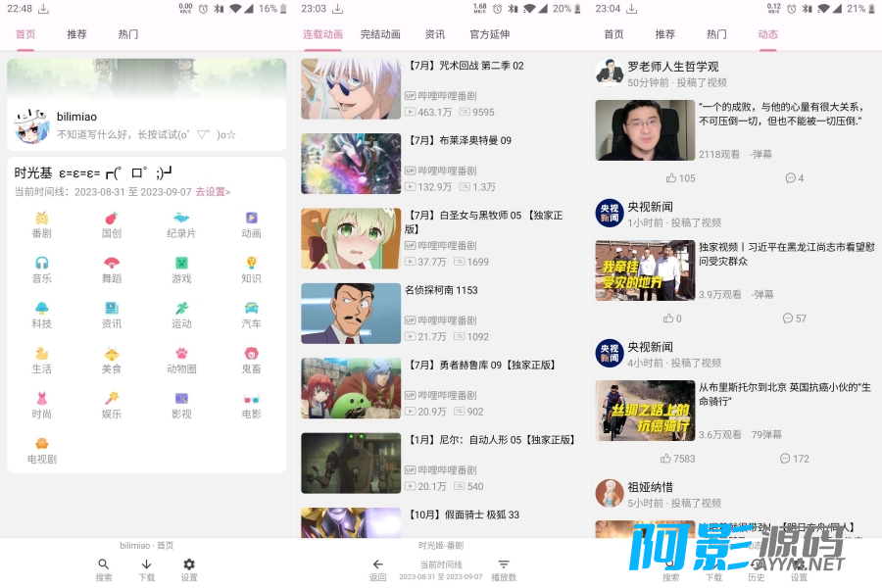Viewport: 882px width, 588px height.
Task: Open the 鬼畜 category icon
Action: click(x=251, y=361)
